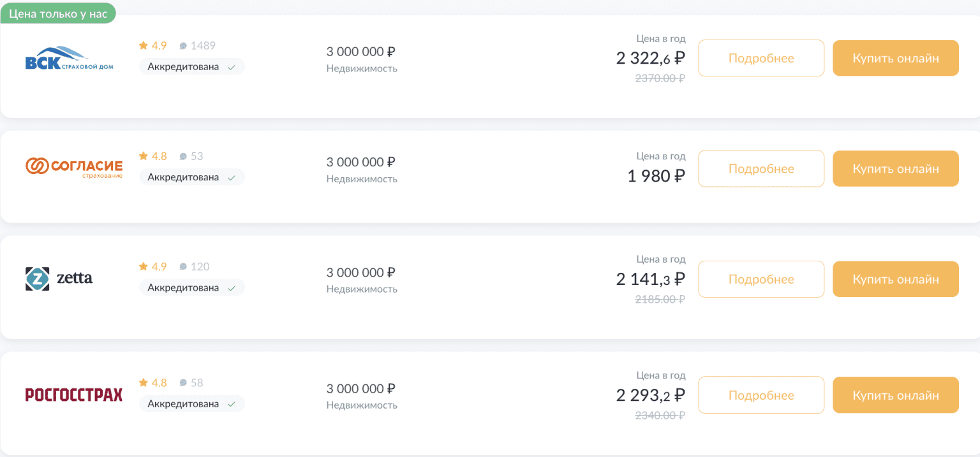
Task: Buy the VSK policy with Купить онлайн
Action: tap(896, 58)
